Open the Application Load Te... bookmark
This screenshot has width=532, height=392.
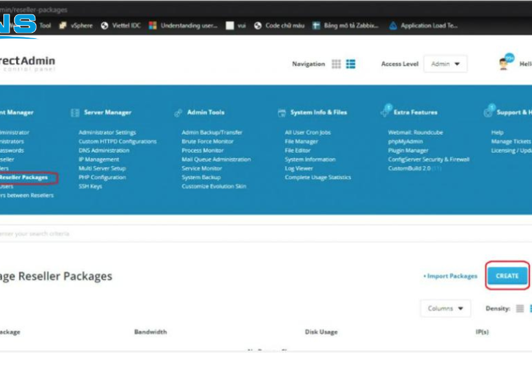click(x=423, y=26)
